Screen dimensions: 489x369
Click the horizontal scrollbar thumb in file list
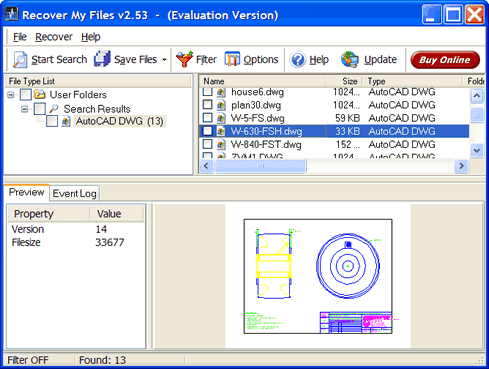[x=260, y=166]
